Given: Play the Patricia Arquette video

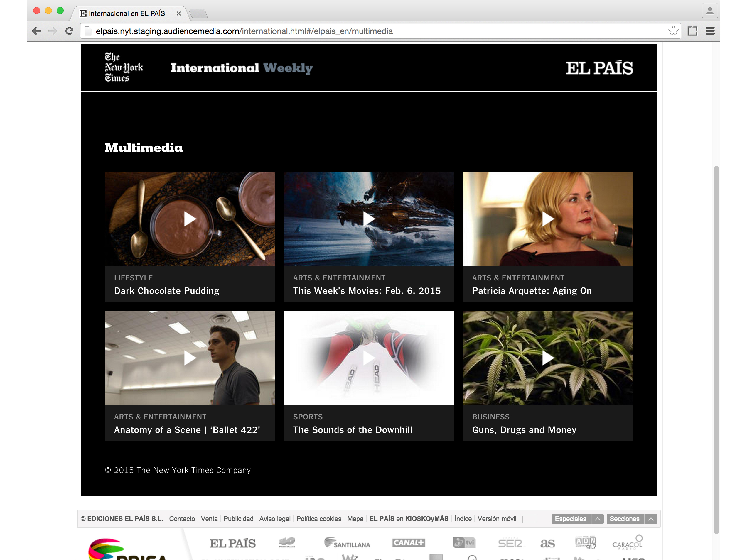Looking at the screenshot, I should tap(547, 219).
